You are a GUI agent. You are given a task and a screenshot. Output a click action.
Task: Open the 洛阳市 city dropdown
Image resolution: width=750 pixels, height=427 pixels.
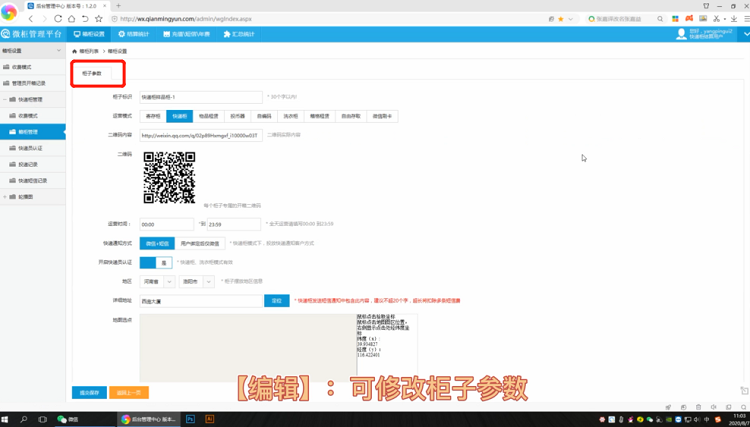click(x=197, y=282)
